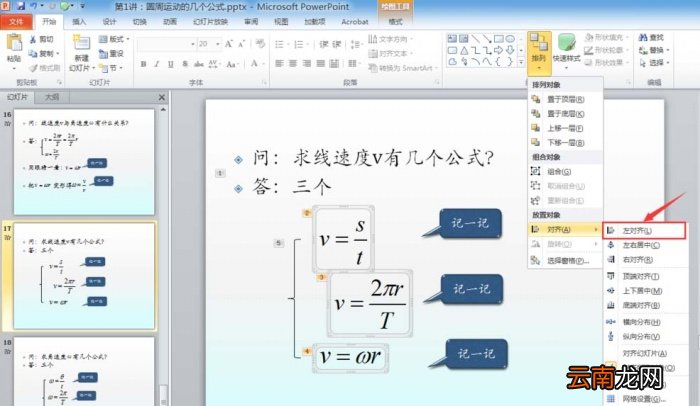700x406 pixels.
Task: Open 形状轮廓 (Shape Outline) color menu
Action: (x=606, y=50)
